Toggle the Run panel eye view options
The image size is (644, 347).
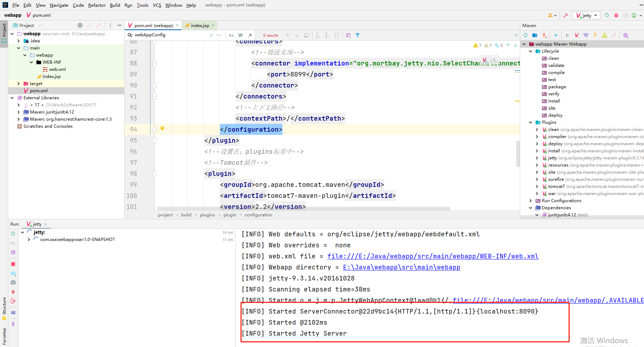tap(13, 273)
